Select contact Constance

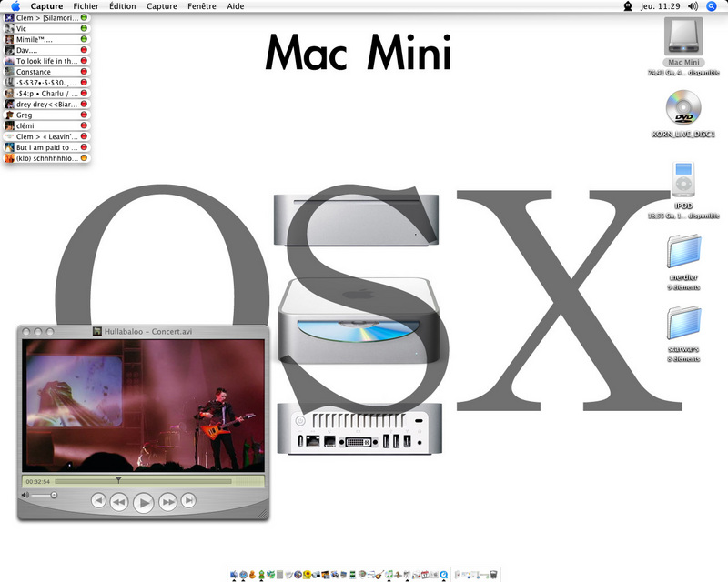click(46, 72)
